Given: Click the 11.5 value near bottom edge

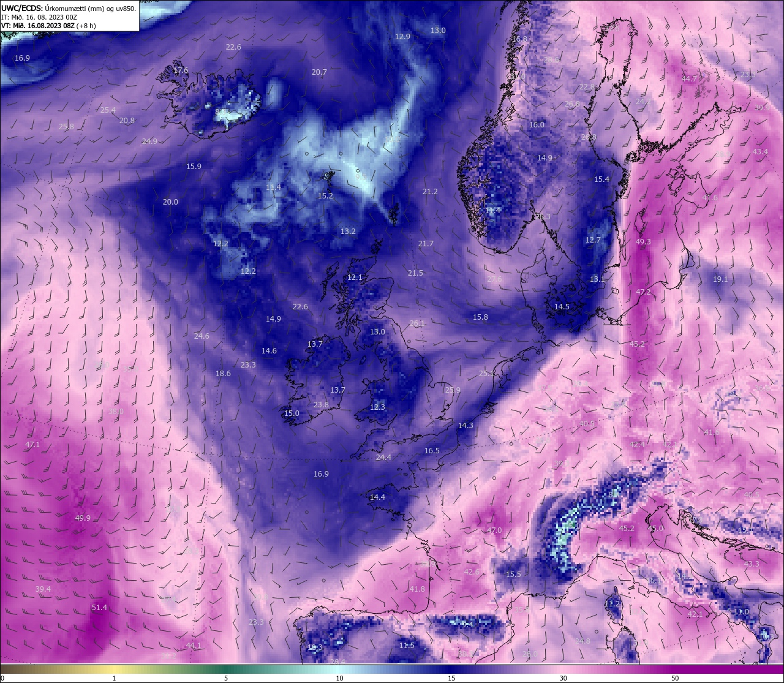Looking at the screenshot, I should (407, 646).
